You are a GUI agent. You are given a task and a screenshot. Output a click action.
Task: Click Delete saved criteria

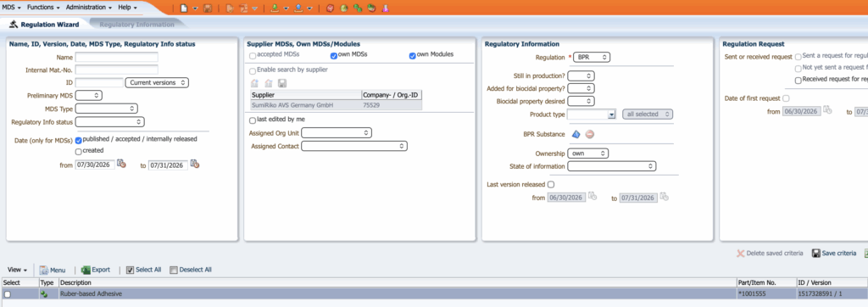pos(770,254)
